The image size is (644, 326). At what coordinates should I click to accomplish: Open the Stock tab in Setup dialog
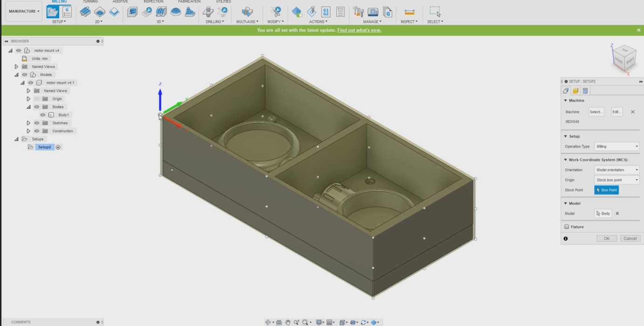[575, 91]
